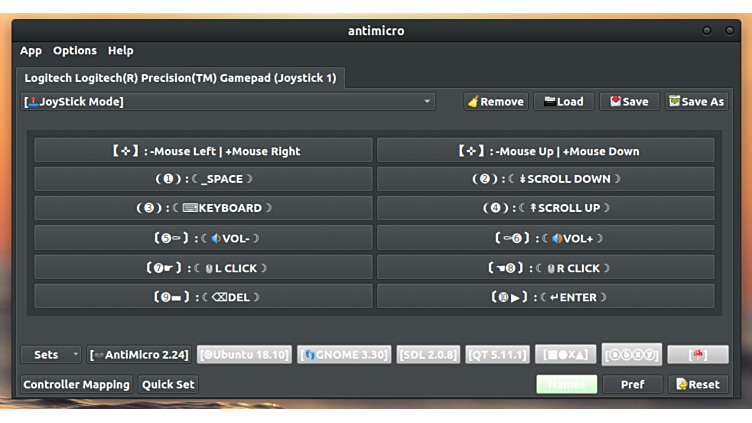The width and height of the screenshot is (752, 423).
Task: Open the Help menu
Action: pos(120,50)
